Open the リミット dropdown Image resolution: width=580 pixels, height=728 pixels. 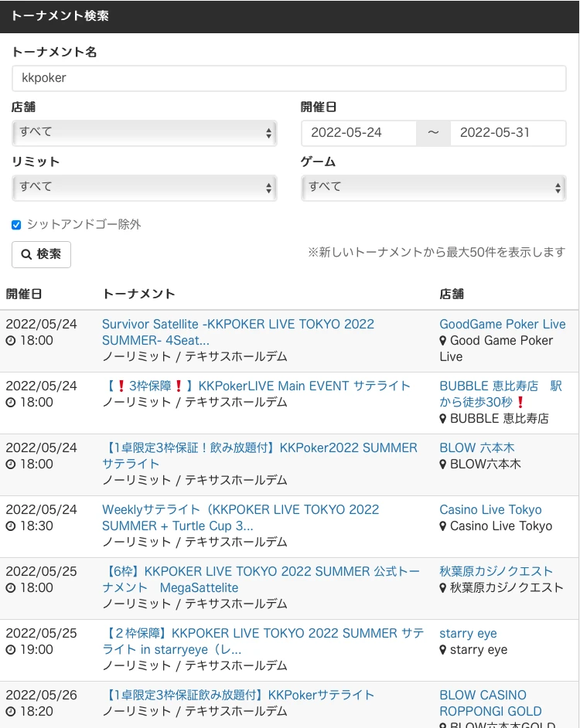(144, 188)
